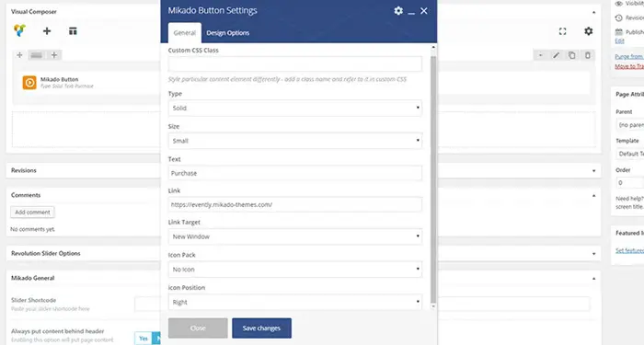Close the Mikado Button Settings dialog

(x=424, y=11)
